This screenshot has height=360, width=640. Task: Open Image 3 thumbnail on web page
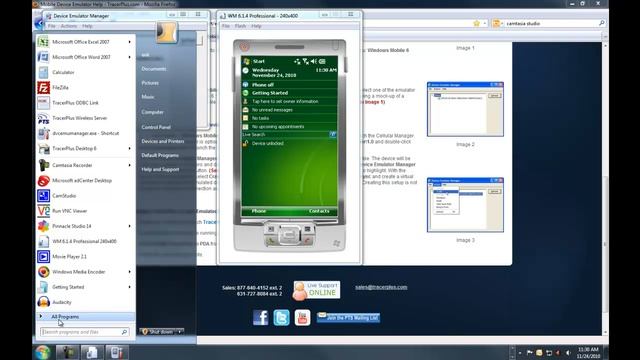pos(465,205)
